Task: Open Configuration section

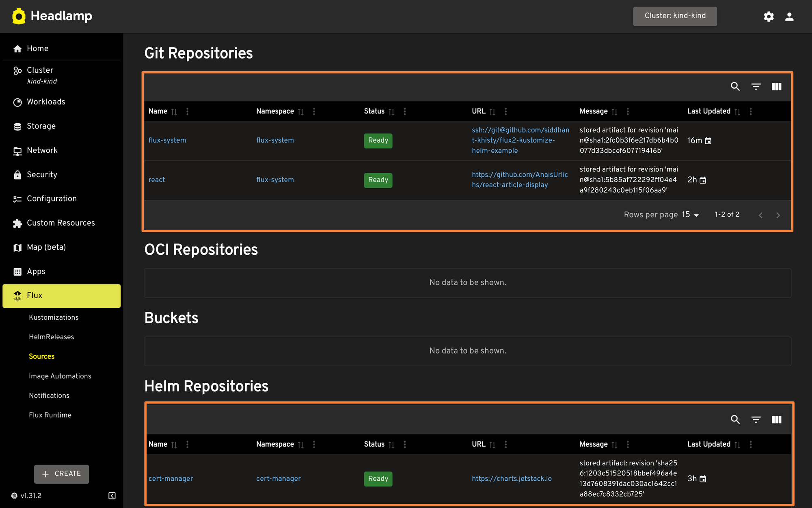Action: pos(61,199)
